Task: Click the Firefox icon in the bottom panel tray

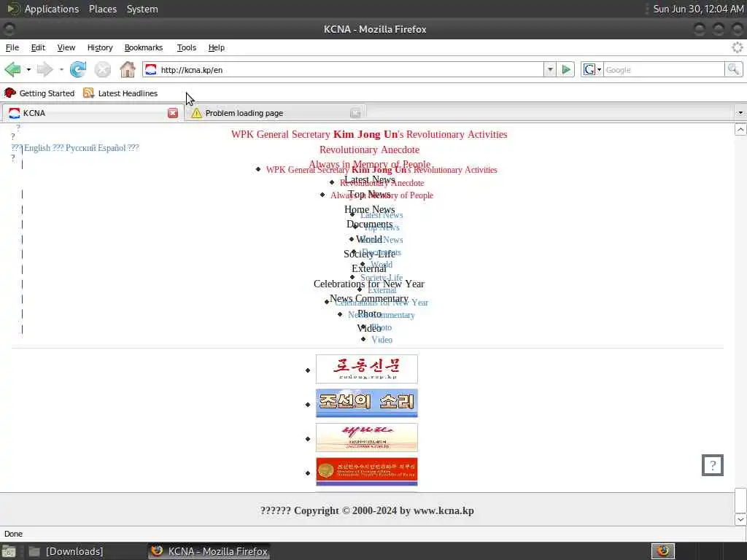Action: [x=662, y=551]
